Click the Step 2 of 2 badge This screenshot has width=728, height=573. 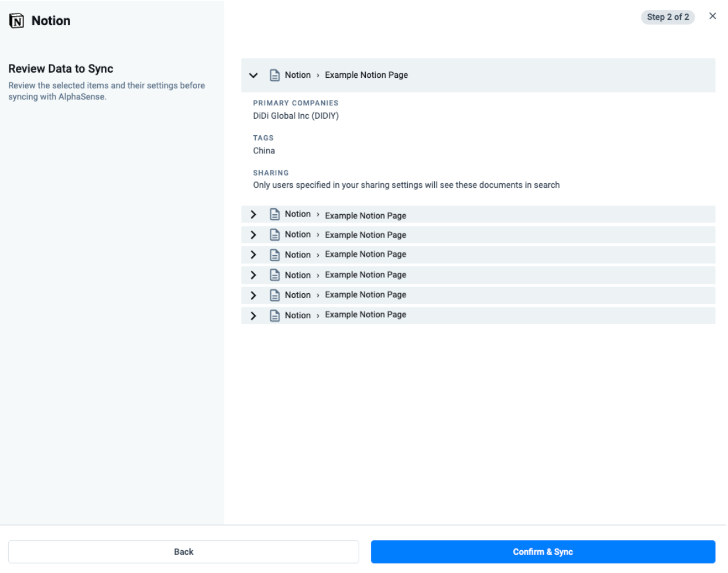[x=668, y=17]
